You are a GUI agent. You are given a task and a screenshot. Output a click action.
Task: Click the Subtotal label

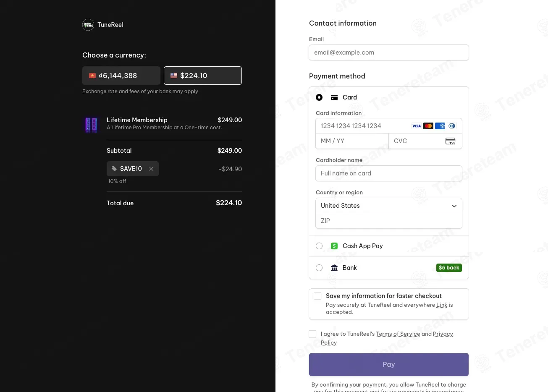point(119,151)
